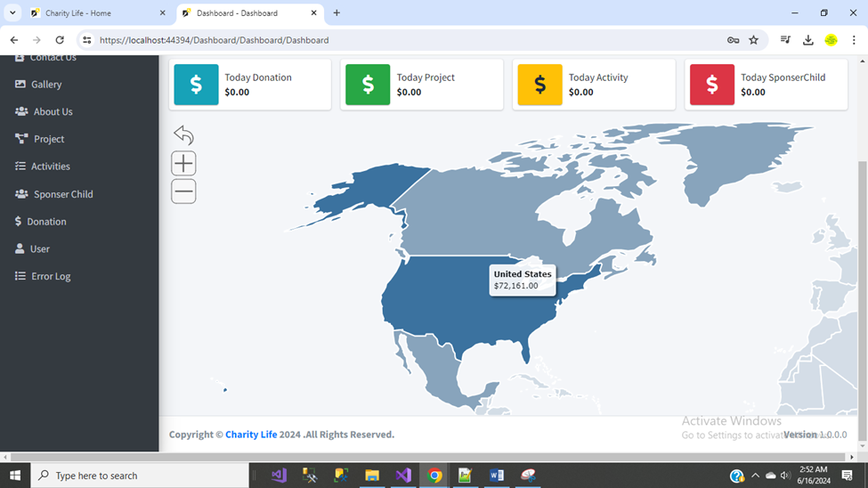This screenshot has height=488, width=868.
Task: Expand the browser tab search dropdown arrow
Action: (x=13, y=13)
